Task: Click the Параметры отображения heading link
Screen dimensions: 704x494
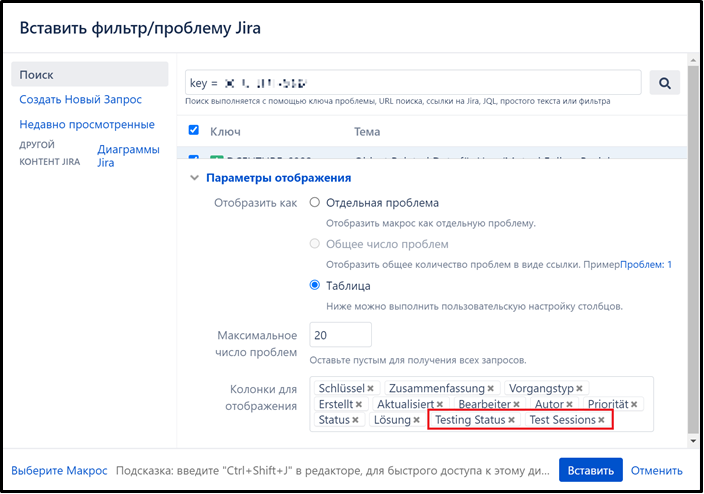Action: click(x=278, y=178)
